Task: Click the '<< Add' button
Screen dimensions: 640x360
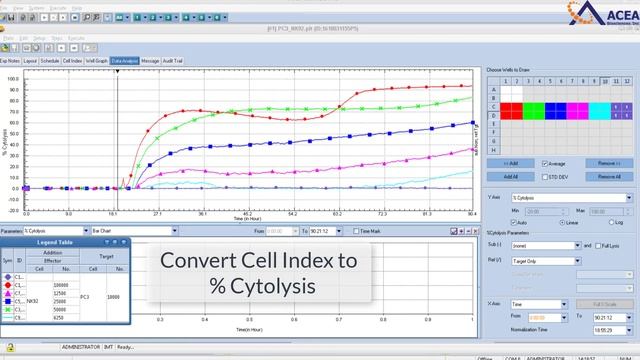Action: coord(511,164)
